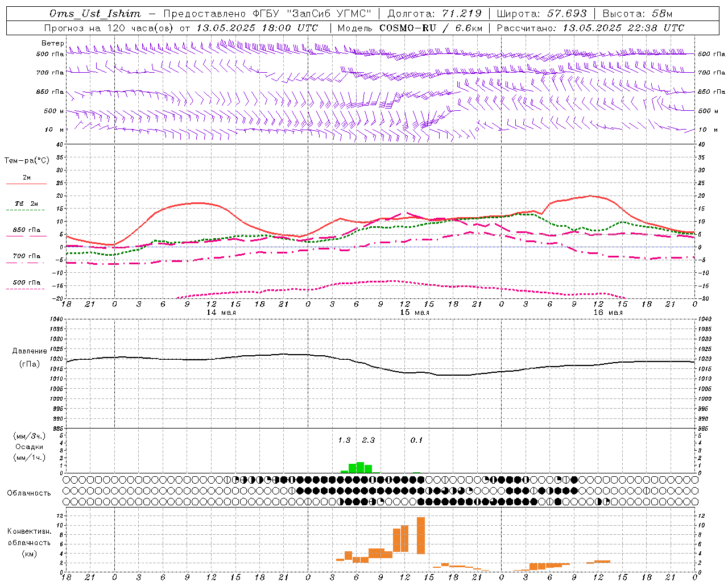Select the latitude value Широта: 57.693
The width and height of the screenshot is (728, 582).
pos(541,14)
